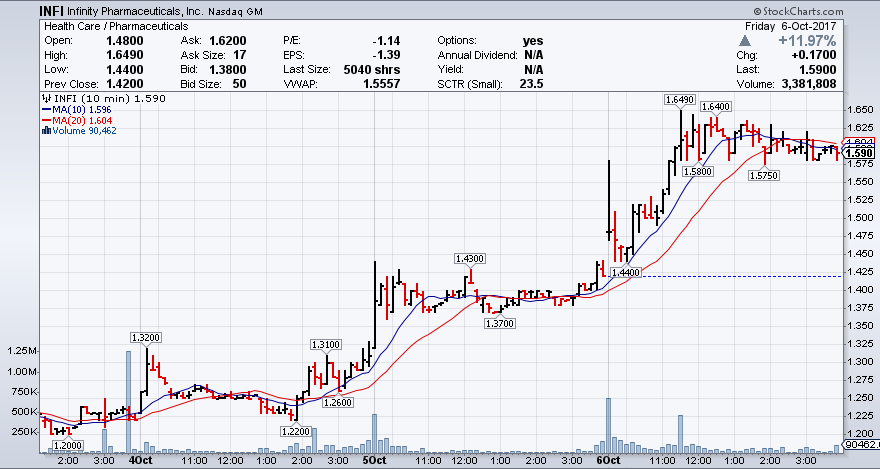880x469 pixels.
Task: Click the 1.3700 price annotation
Action: 499,323
